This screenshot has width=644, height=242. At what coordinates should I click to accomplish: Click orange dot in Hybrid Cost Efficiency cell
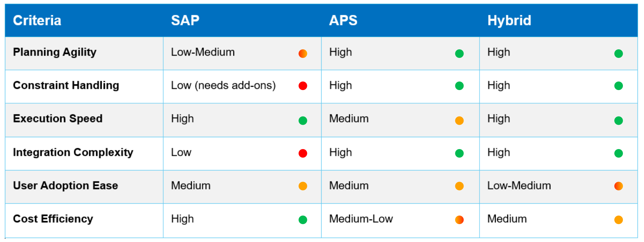coord(619,219)
